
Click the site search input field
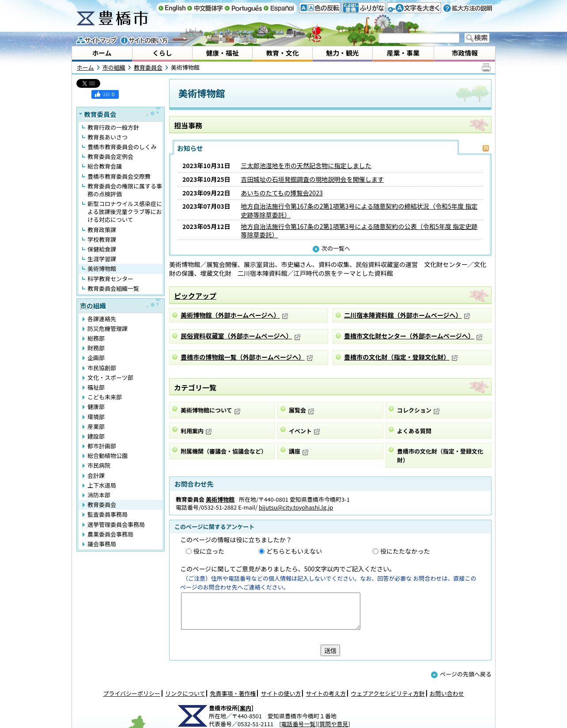pos(419,38)
